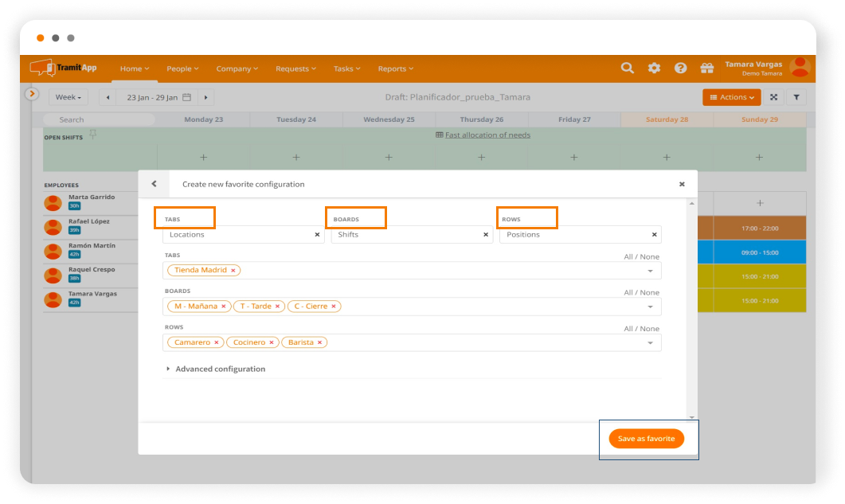Open the People menu
Screen dimensions: 845x504
pos(182,69)
